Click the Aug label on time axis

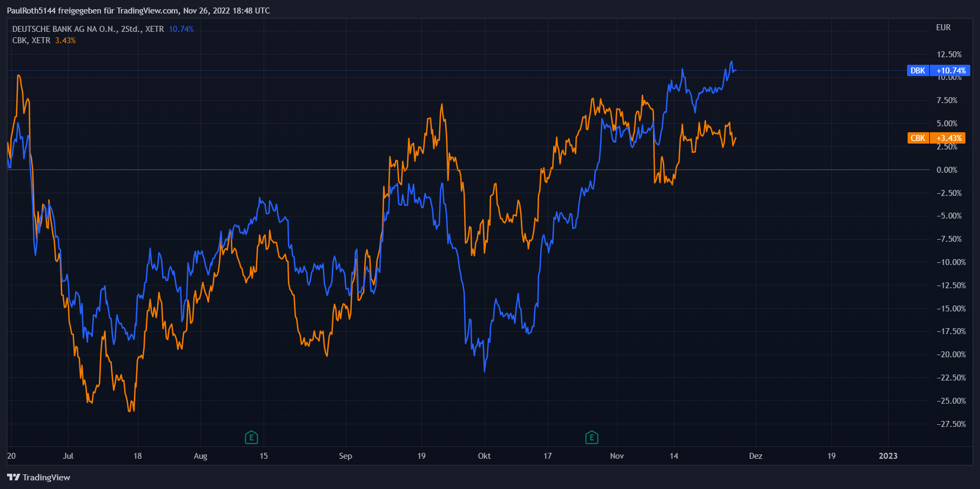coord(200,456)
